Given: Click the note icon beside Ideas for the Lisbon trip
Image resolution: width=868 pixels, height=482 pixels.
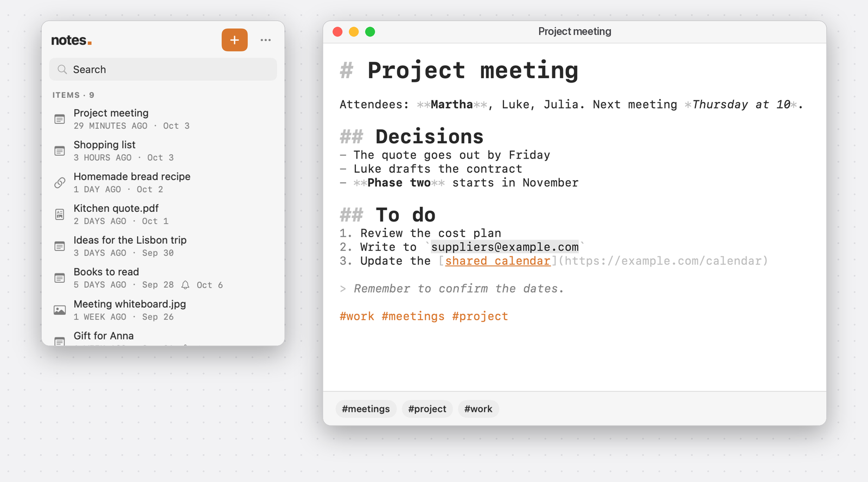Looking at the screenshot, I should pyautogui.click(x=60, y=246).
